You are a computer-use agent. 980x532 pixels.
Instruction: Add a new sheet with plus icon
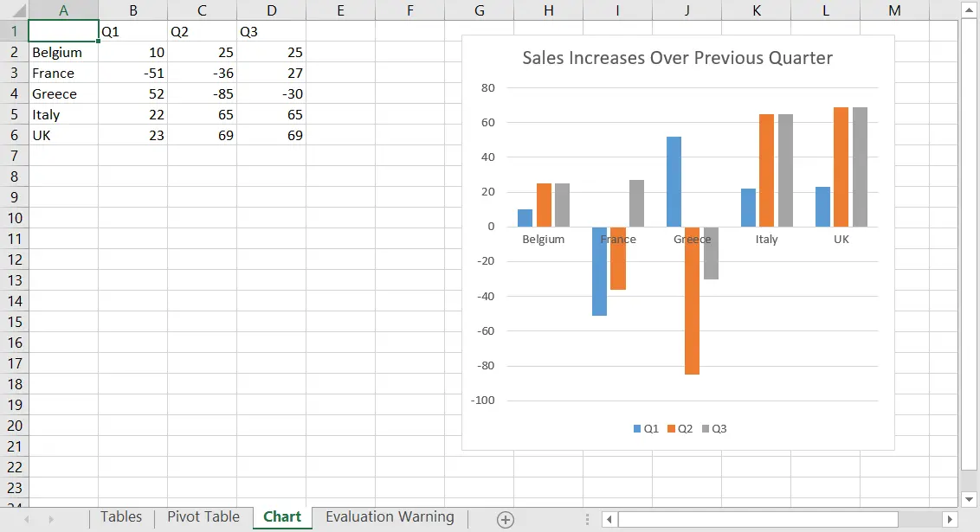click(505, 520)
